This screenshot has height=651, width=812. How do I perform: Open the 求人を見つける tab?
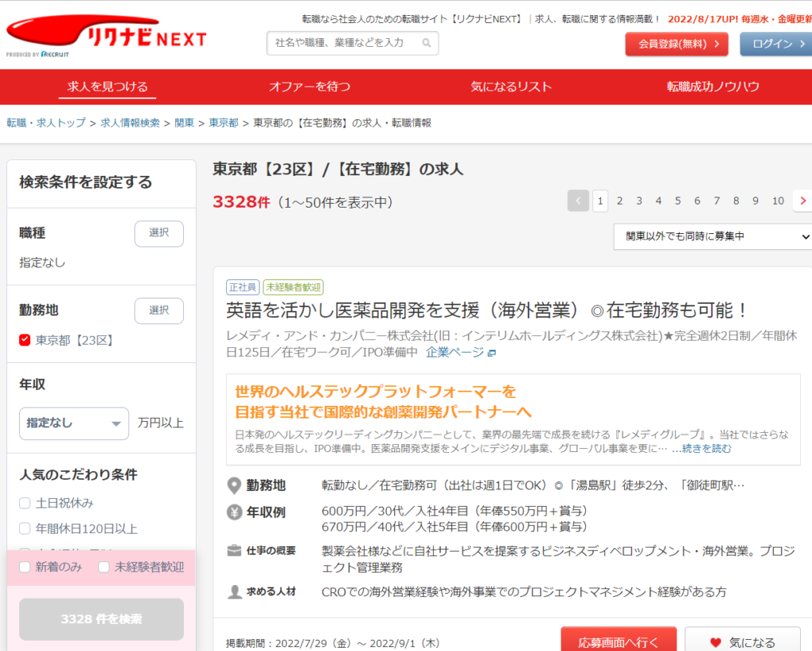(107, 86)
